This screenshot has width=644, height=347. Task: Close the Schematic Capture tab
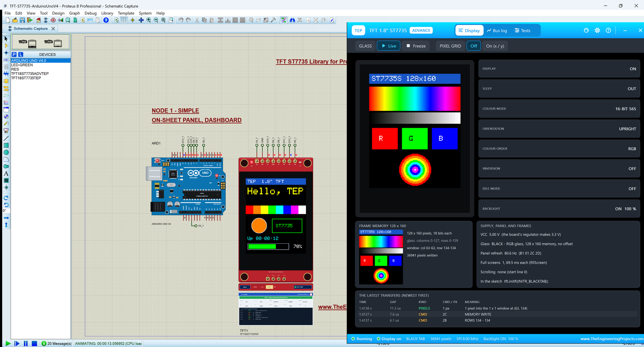pos(53,29)
